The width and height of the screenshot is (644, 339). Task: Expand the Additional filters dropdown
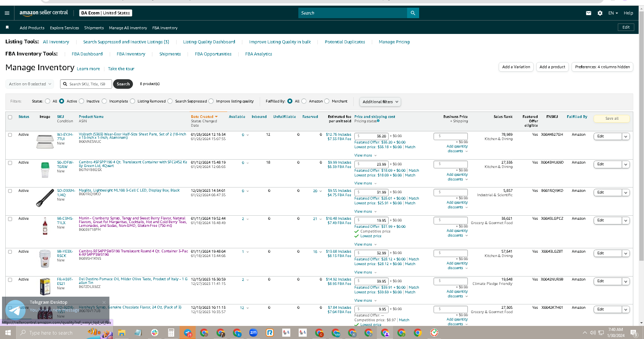coord(380,102)
